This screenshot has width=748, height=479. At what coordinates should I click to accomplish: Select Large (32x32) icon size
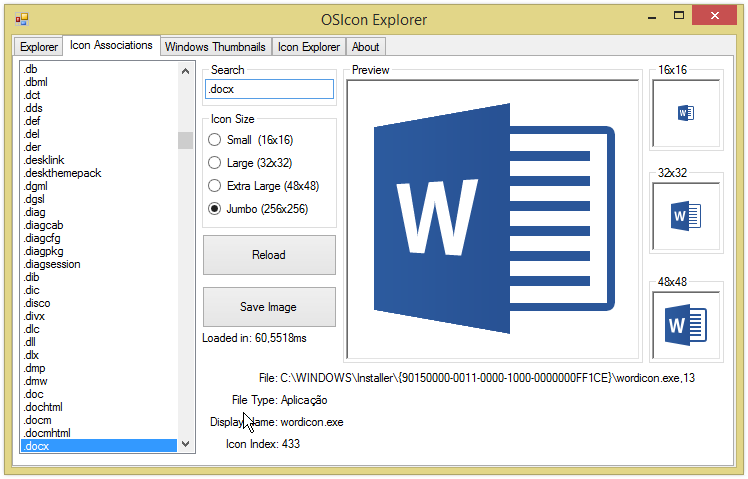(x=214, y=163)
